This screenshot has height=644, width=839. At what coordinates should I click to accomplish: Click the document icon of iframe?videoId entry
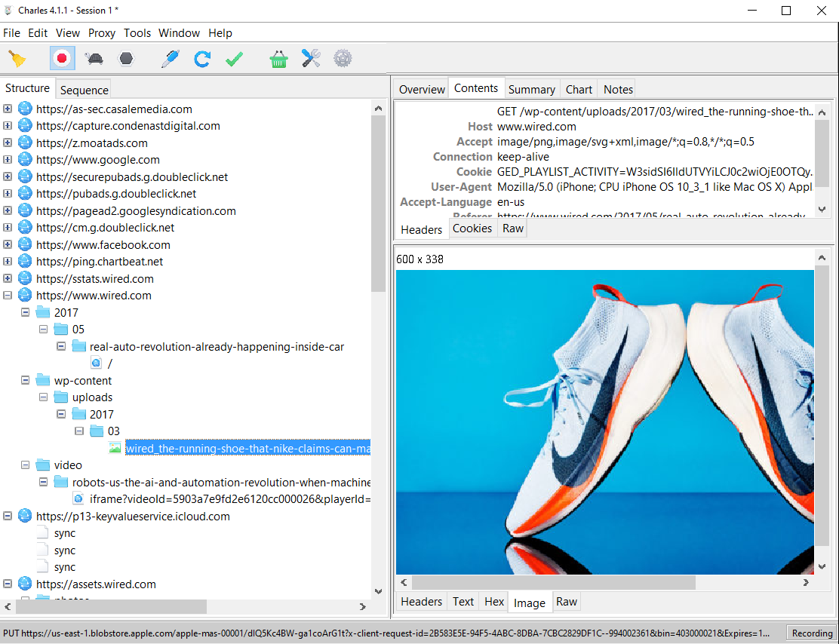coord(78,499)
